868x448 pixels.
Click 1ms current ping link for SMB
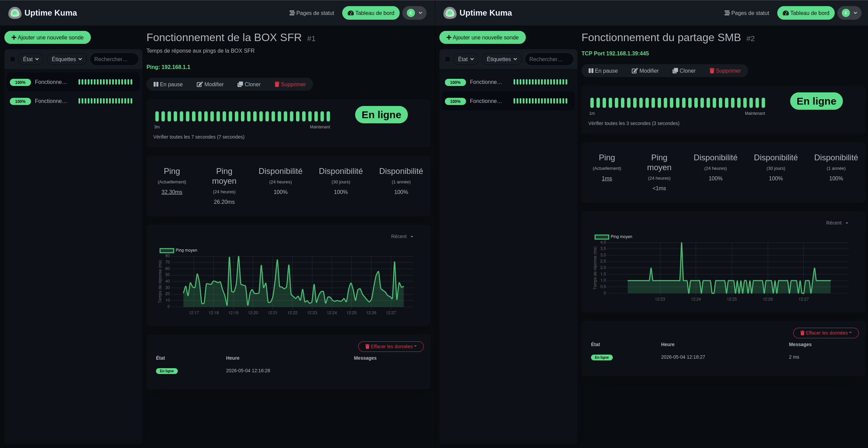click(607, 178)
